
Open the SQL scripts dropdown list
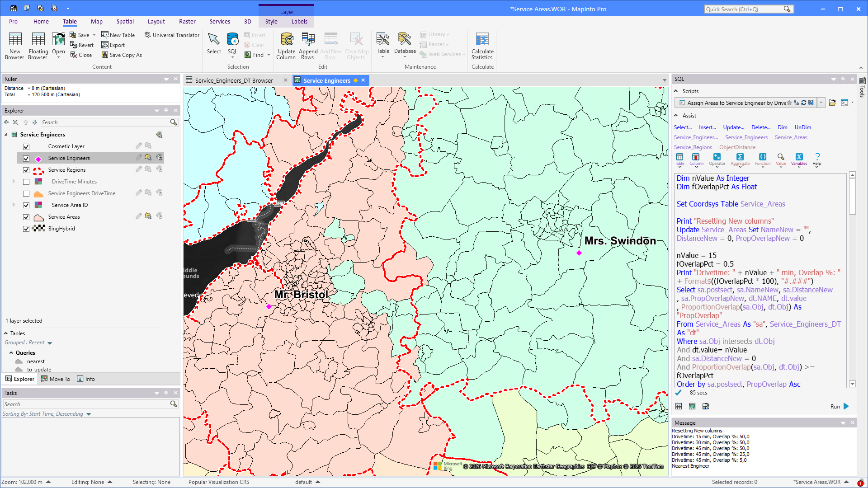click(x=821, y=103)
